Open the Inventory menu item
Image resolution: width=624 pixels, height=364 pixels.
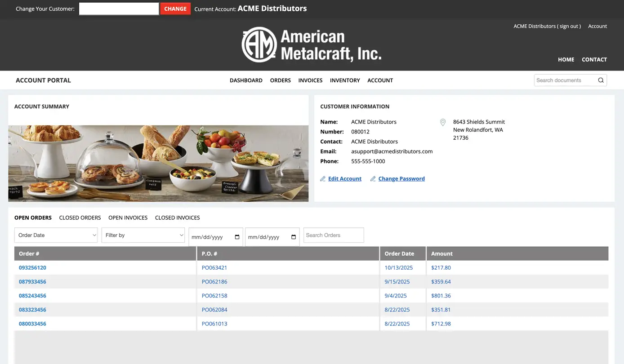point(345,80)
